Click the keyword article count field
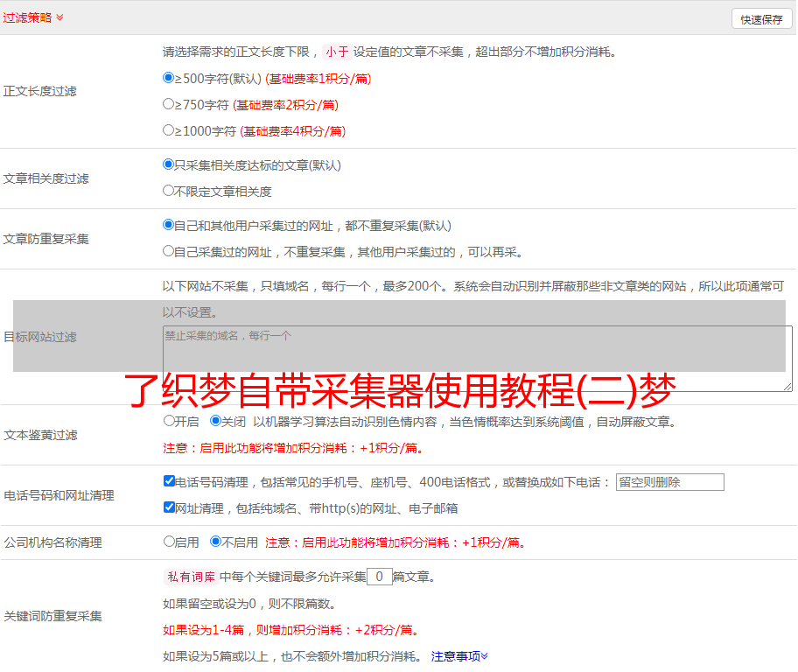Image resolution: width=798 pixels, height=672 pixels. coord(379,577)
